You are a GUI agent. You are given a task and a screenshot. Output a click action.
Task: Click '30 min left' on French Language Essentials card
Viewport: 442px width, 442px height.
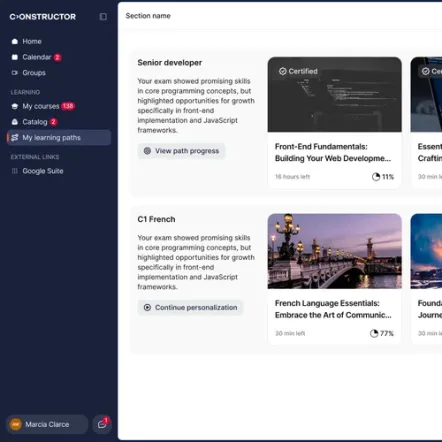click(290, 333)
